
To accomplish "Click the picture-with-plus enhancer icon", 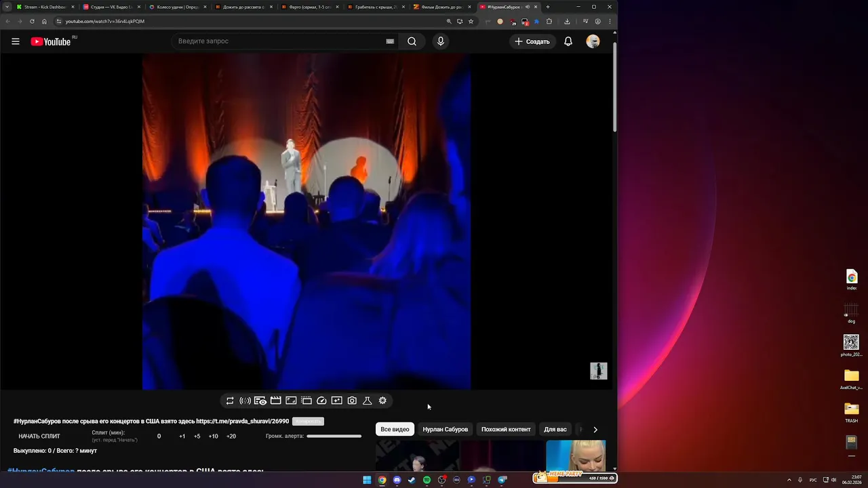I will pos(336,401).
